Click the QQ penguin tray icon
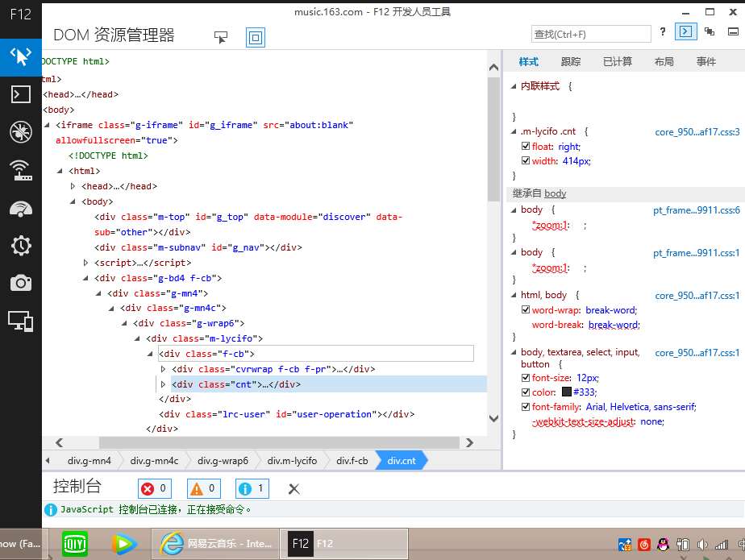This screenshot has height=560, width=745. click(x=664, y=545)
